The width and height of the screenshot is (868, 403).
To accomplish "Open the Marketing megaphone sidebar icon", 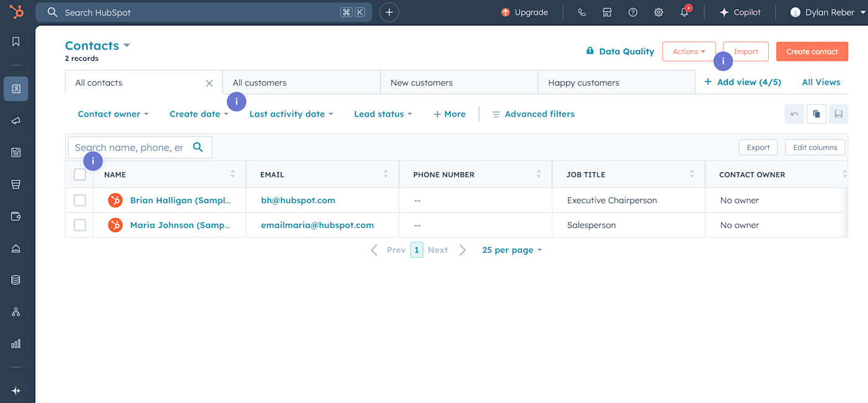I will [x=16, y=121].
